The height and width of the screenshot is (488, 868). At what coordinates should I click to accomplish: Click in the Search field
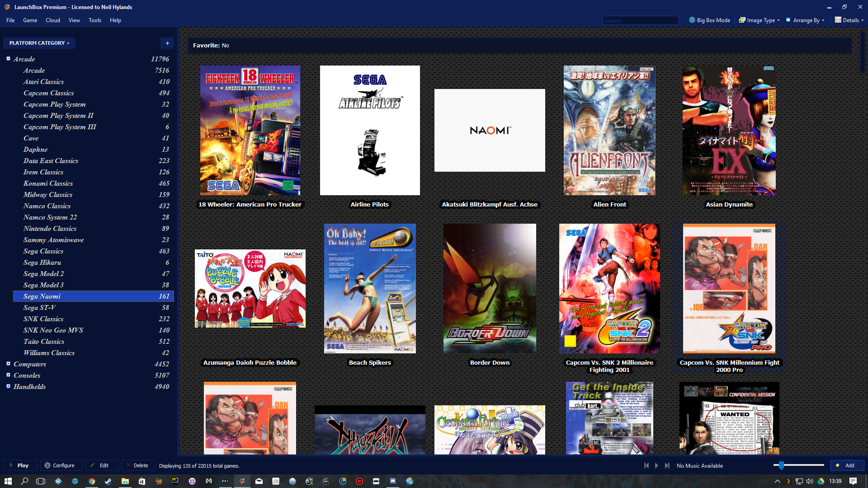pos(640,20)
